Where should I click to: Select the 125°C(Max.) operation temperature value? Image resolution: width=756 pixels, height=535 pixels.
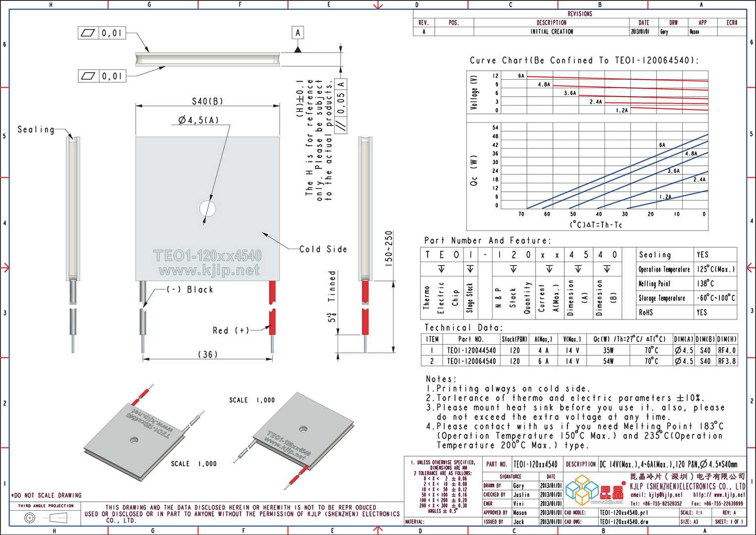[x=715, y=269]
